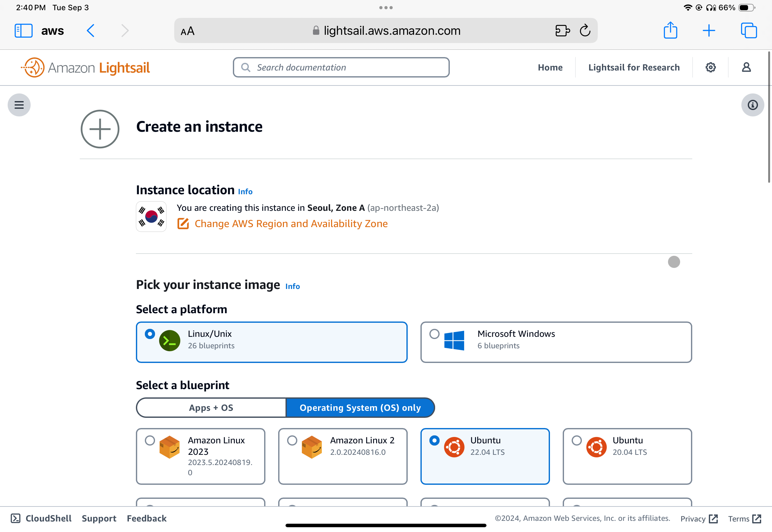Open the Terms link in the footer

[744, 519]
